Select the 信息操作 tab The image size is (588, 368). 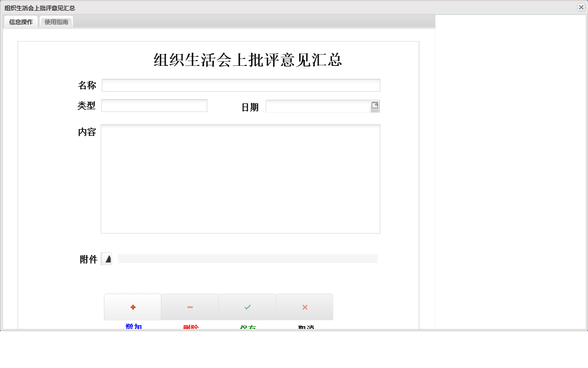click(20, 22)
